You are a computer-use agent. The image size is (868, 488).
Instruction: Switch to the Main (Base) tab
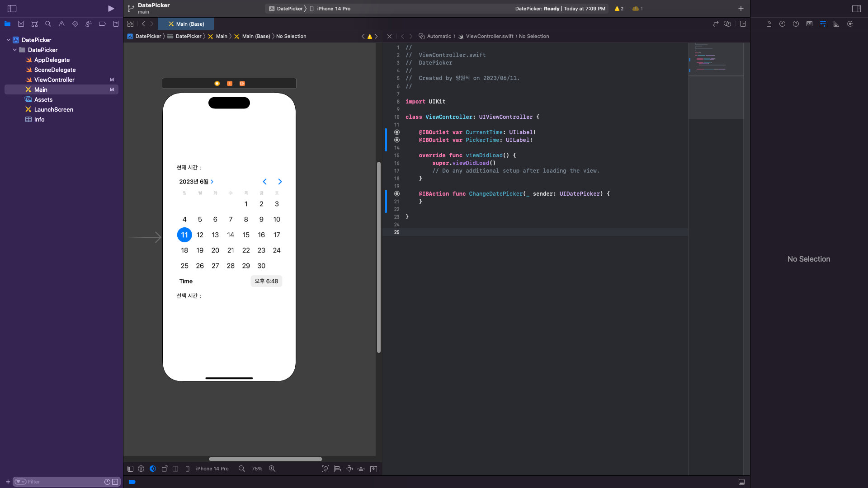tap(186, 24)
